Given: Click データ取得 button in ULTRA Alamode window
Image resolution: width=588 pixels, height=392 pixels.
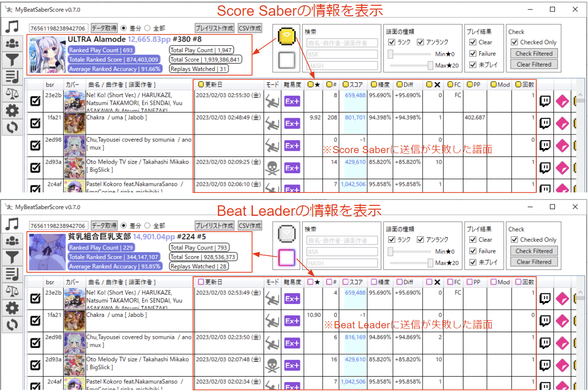Looking at the screenshot, I should pyautogui.click(x=104, y=28).
